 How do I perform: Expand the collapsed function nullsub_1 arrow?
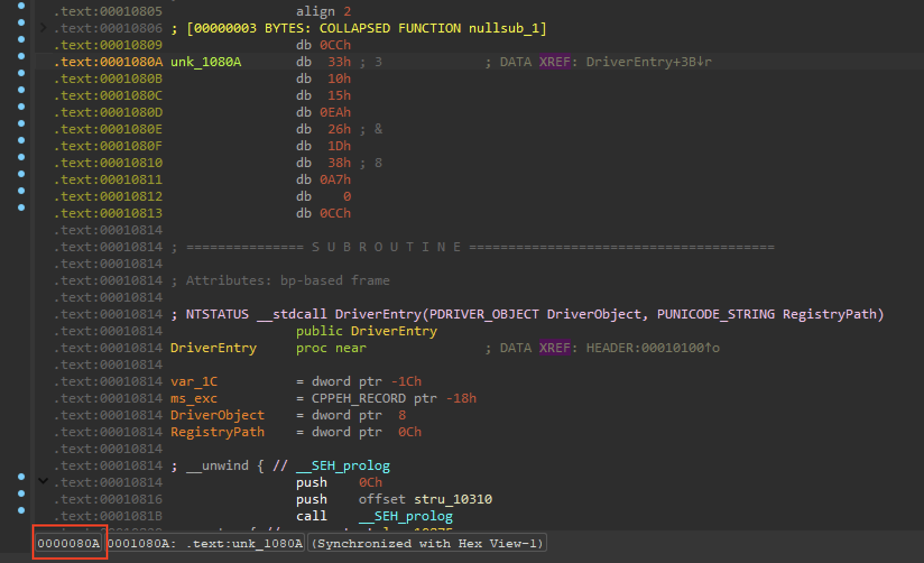coord(43,27)
